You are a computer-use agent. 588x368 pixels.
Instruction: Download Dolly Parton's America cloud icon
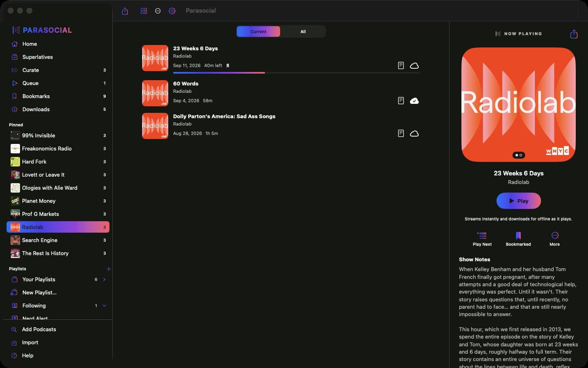(x=414, y=133)
